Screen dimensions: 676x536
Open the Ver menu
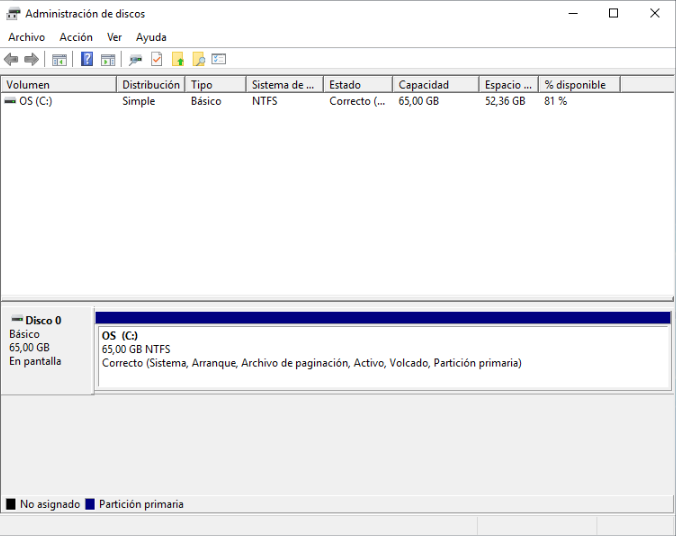pos(114,37)
